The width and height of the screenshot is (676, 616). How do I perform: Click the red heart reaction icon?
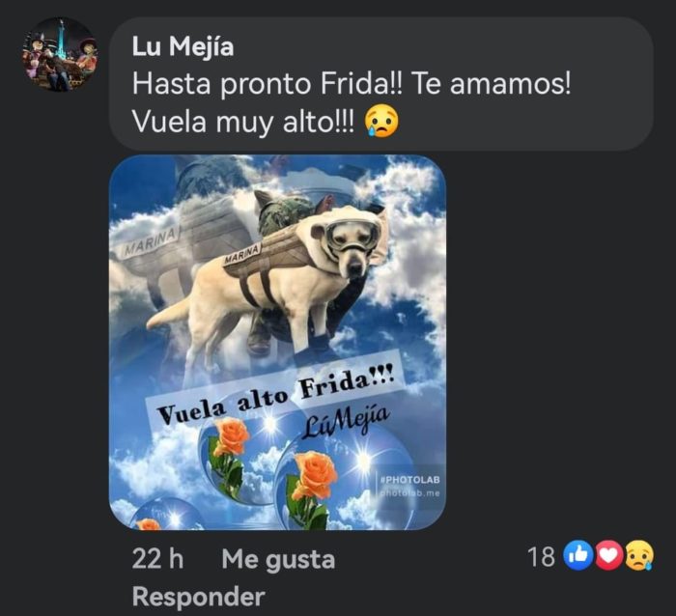(x=608, y=556)
